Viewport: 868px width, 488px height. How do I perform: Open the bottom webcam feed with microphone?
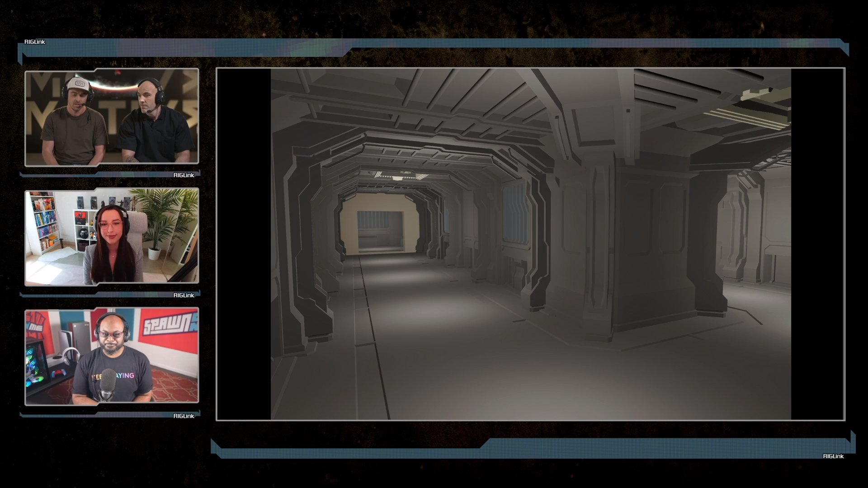112,357
